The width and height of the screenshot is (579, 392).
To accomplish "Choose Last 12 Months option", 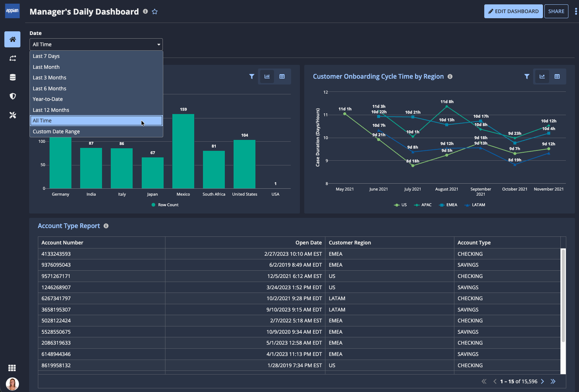I will click(96, 110).
